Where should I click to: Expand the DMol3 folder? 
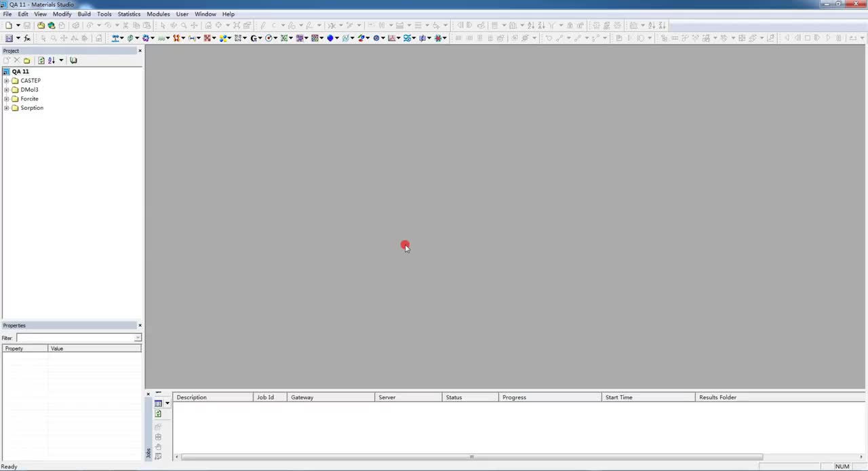pos(7,90)
